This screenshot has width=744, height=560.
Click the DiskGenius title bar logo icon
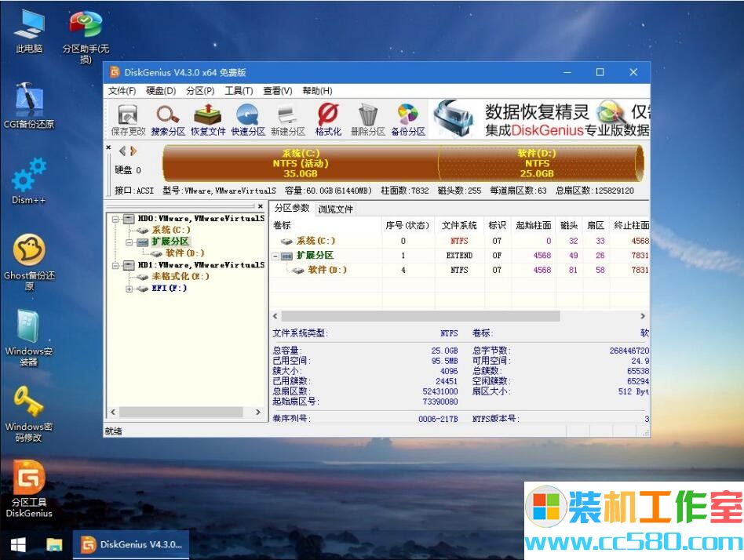(x=115, y=72)
